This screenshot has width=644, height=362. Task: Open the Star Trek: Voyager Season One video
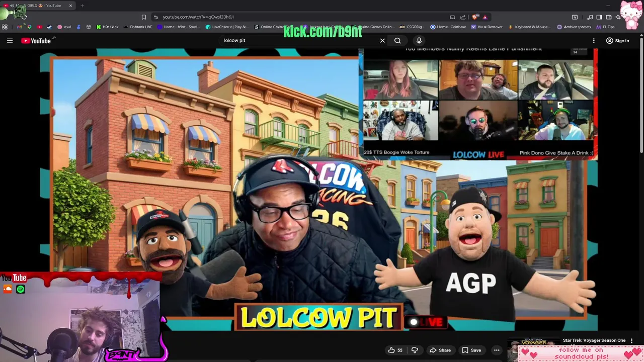[x=594, y=340]
